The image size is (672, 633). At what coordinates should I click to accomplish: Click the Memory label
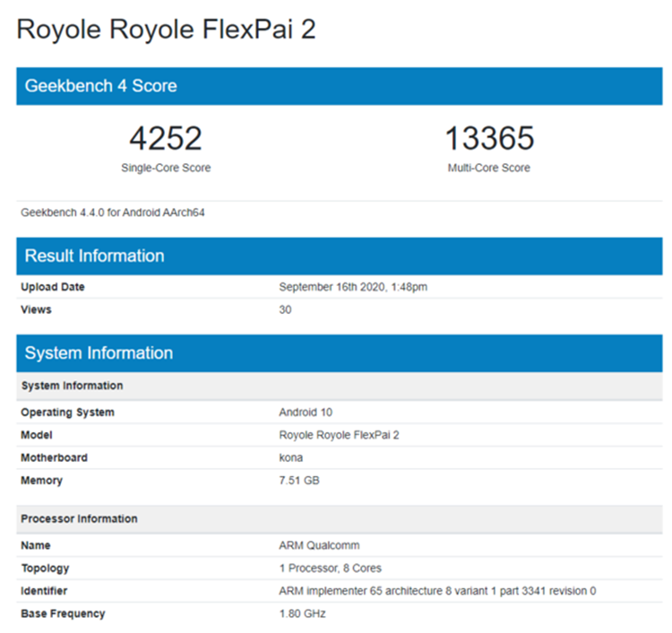tap(42, 481)
